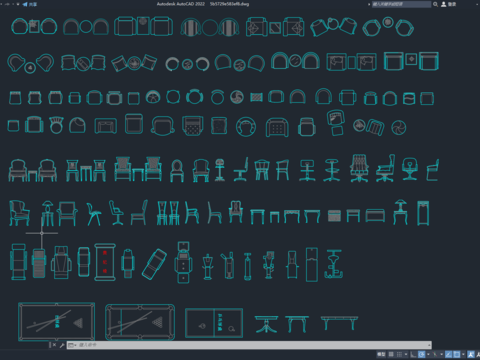Open command line customize wrench icon
Viewport: 480px width, 360px height.
[62, 345]
